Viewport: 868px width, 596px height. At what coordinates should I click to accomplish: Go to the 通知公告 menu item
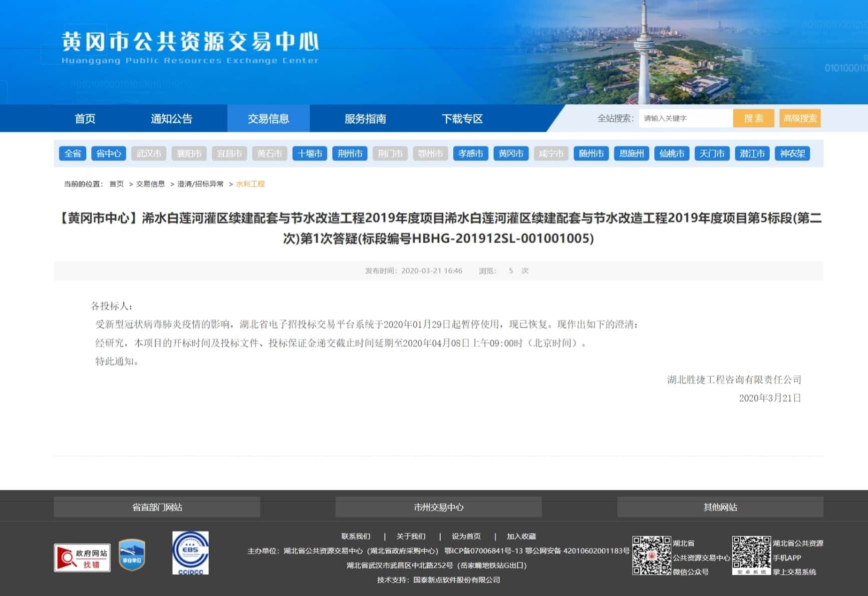click(x=171, y=119)
